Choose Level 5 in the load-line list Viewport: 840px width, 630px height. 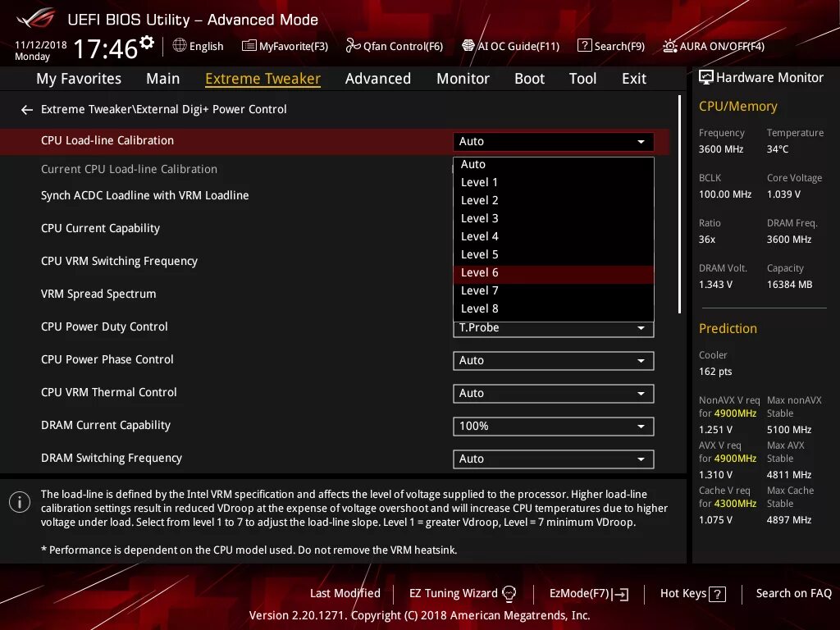(554, 254)
